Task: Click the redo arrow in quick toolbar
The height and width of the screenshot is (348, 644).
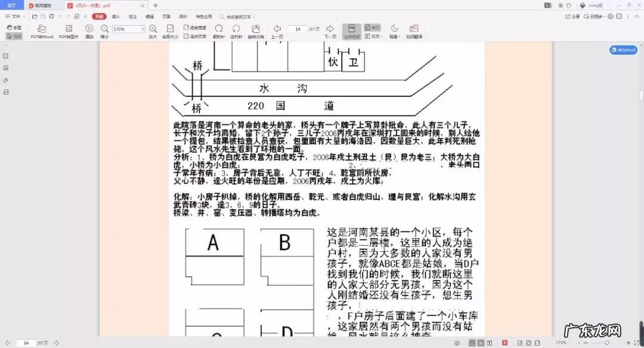Action: click(x=68, y=17)
